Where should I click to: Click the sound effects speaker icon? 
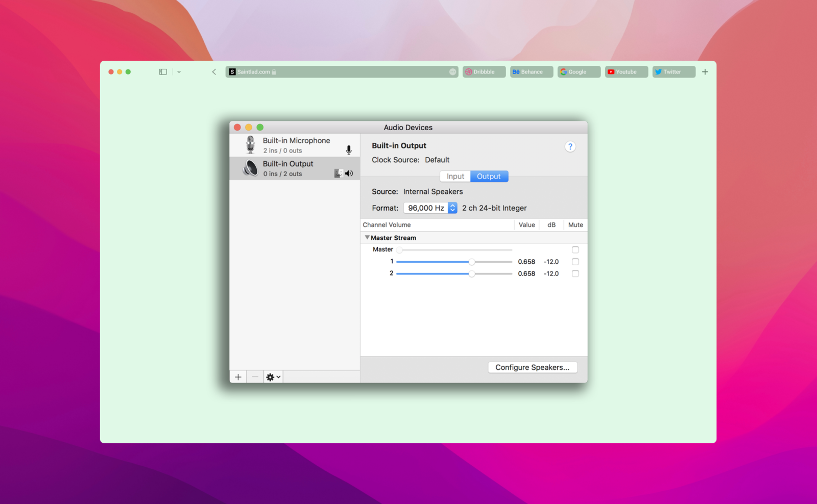pyautogui.click(x=349, y=173)
